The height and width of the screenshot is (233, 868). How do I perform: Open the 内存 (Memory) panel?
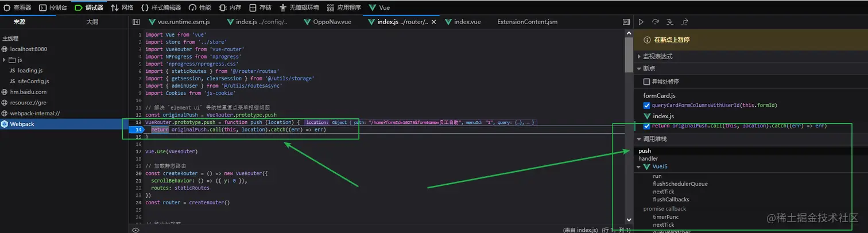pyautogui.click(x=230, y=7)
